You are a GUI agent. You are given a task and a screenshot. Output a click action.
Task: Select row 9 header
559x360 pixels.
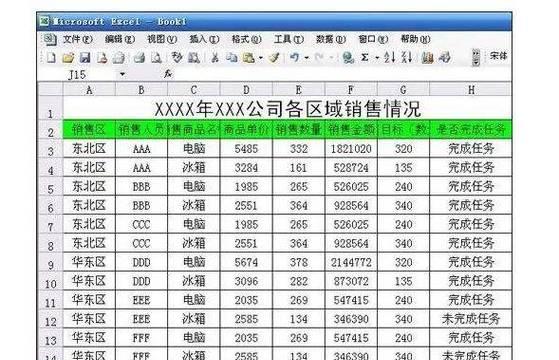[50, 263]
